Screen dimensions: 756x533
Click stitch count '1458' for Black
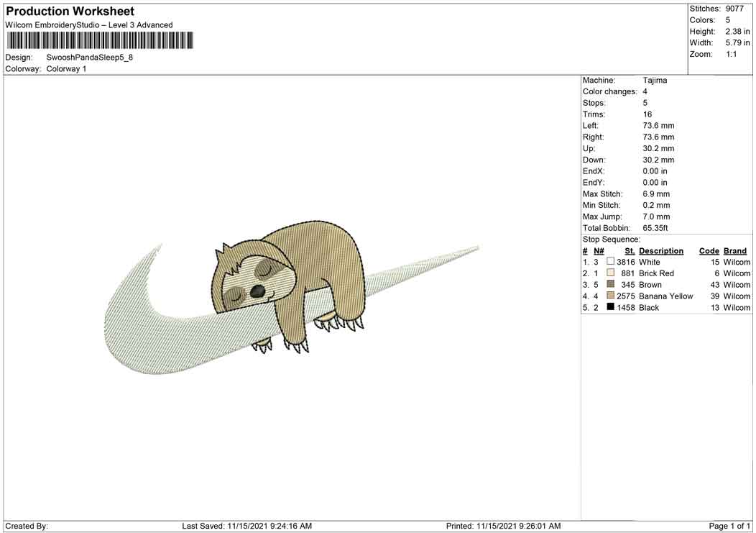(x=626, y=308)
